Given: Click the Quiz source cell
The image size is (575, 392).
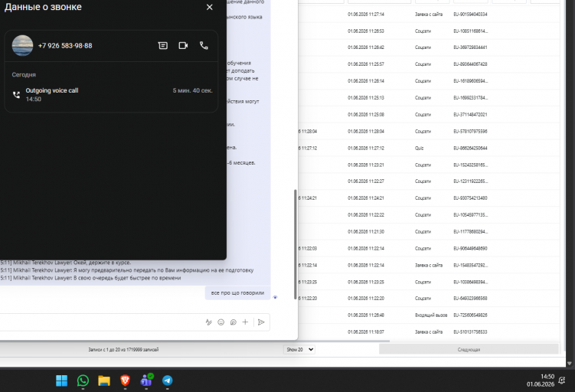Looking at the screenshot, I should click(419, 148).
